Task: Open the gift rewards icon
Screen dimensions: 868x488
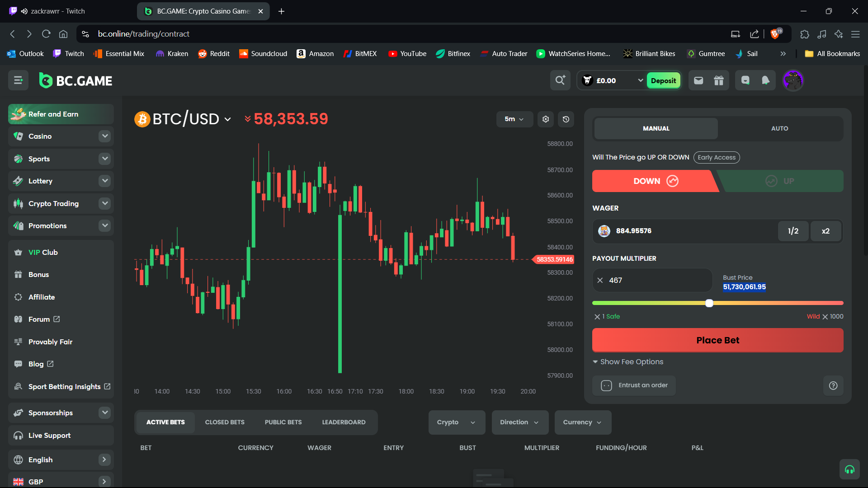Action: pos(719,80)
